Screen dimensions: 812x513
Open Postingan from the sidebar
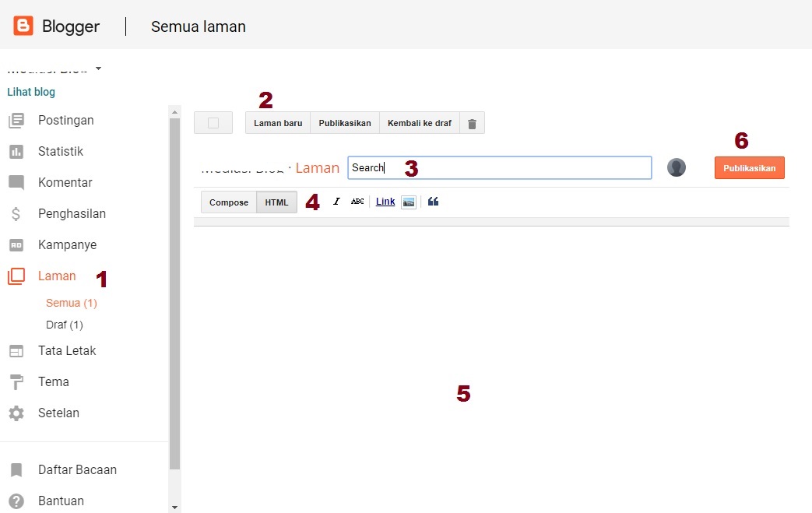click(65, 120)
